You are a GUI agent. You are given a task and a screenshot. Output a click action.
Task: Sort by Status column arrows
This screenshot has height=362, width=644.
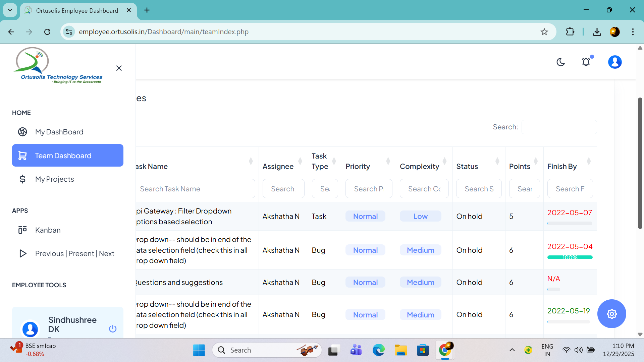(497, 161)
